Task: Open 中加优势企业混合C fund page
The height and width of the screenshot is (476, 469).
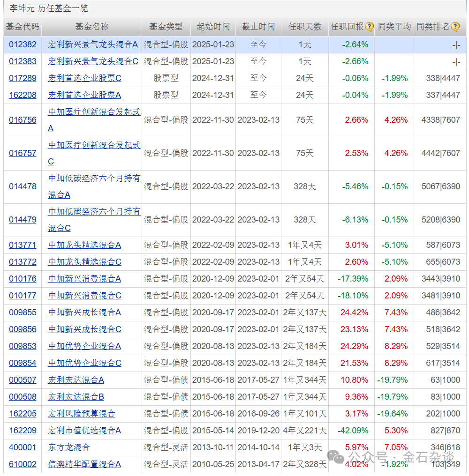Action: click(x=84, y=363)
